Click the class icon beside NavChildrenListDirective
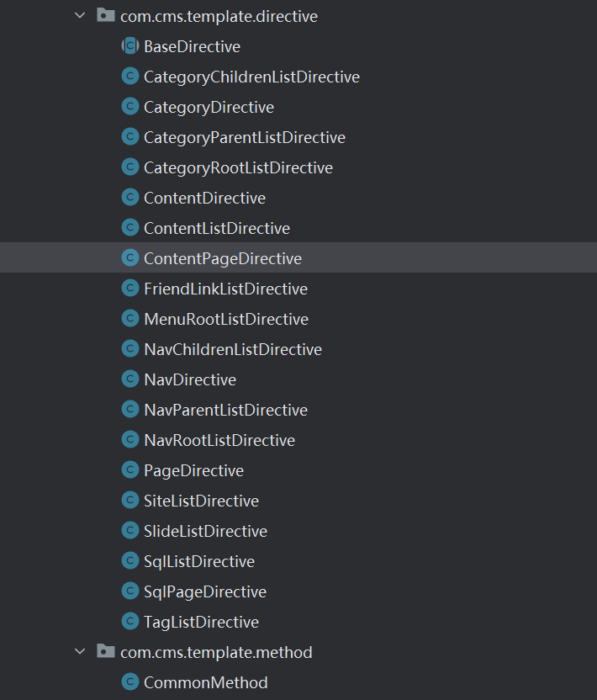The image size is (597, 700). coord(130,348)
